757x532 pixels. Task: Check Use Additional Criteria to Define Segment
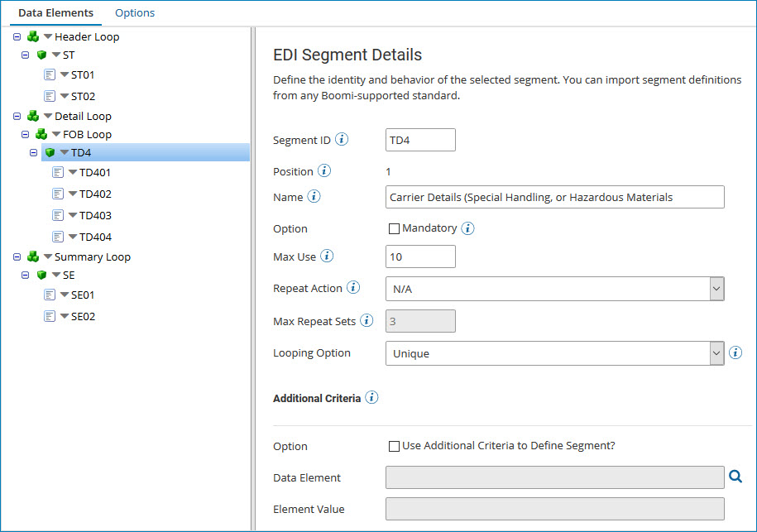(x=394, y=446)
